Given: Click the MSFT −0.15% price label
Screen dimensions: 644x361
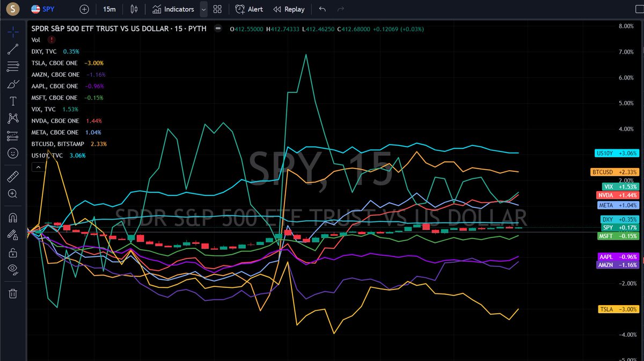Looking at the screenshot, I should (618, 236).
